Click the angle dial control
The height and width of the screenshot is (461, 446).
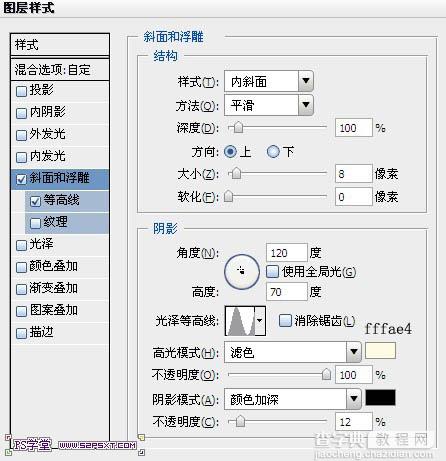point(242,272)
